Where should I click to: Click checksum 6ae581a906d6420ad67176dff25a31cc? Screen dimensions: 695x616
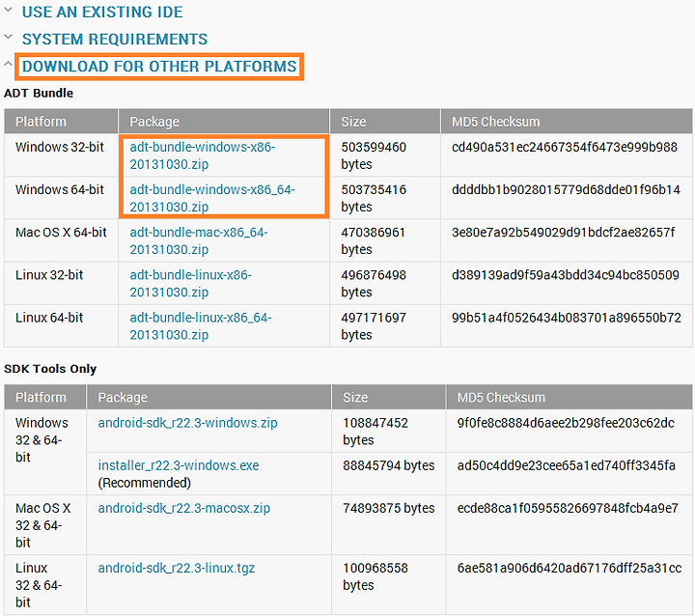click(x=570, y=568)
